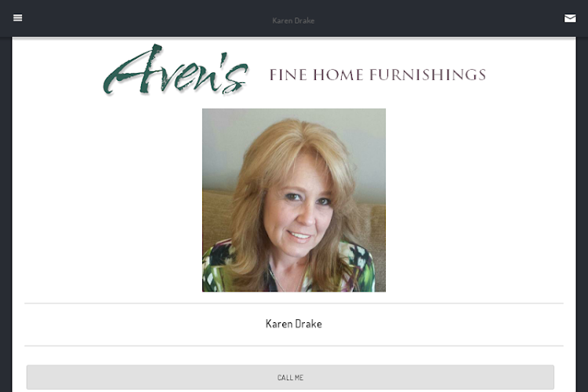This screenshot has height=392, width=588.
Task: Click the word HOME in the banner
Action: (x=338, y=74)
